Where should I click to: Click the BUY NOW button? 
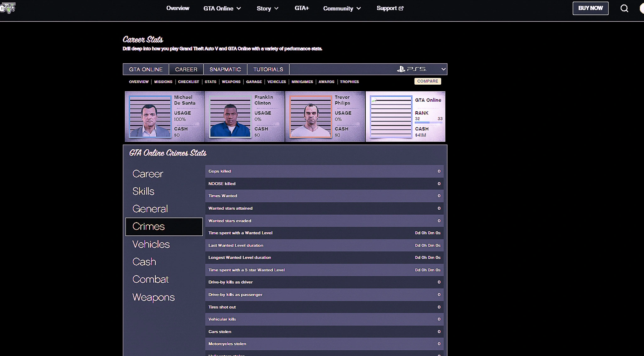[x=590, y=8]
